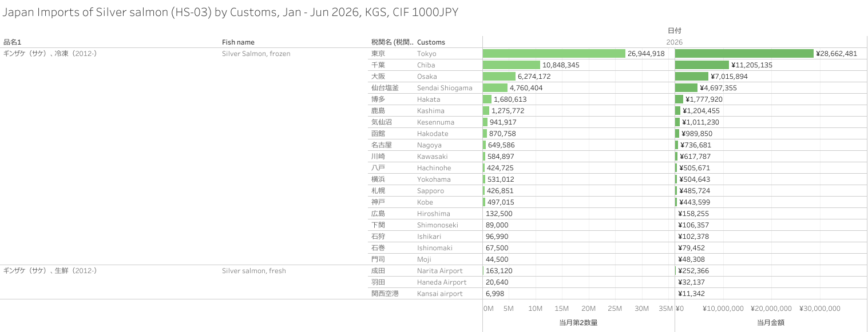Select the Moji customs label

[x=425, y=259]
